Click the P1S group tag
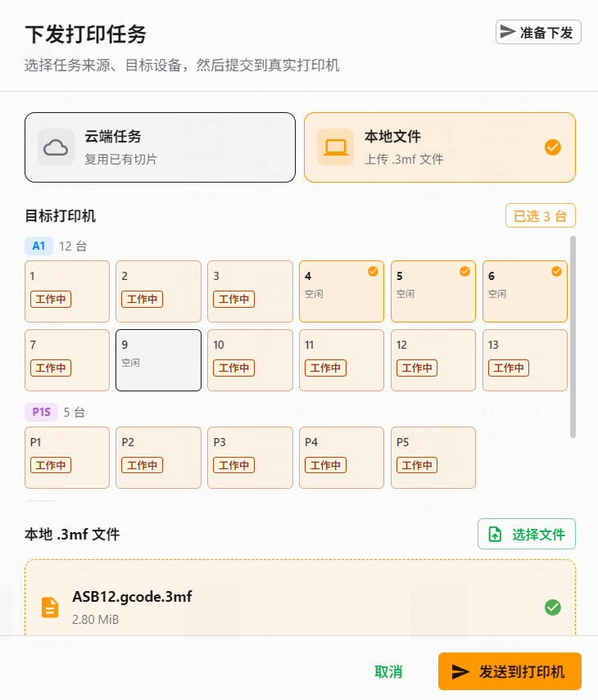598x700 pixels. [x=41, y=412]
